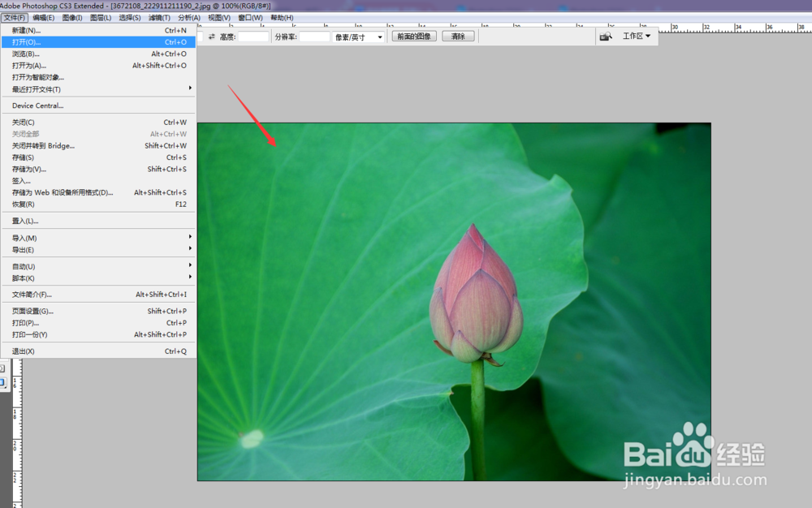Open the 文件(F) menu
The height and width of the screenshot is (508, 812).
[x=15, y=18]
